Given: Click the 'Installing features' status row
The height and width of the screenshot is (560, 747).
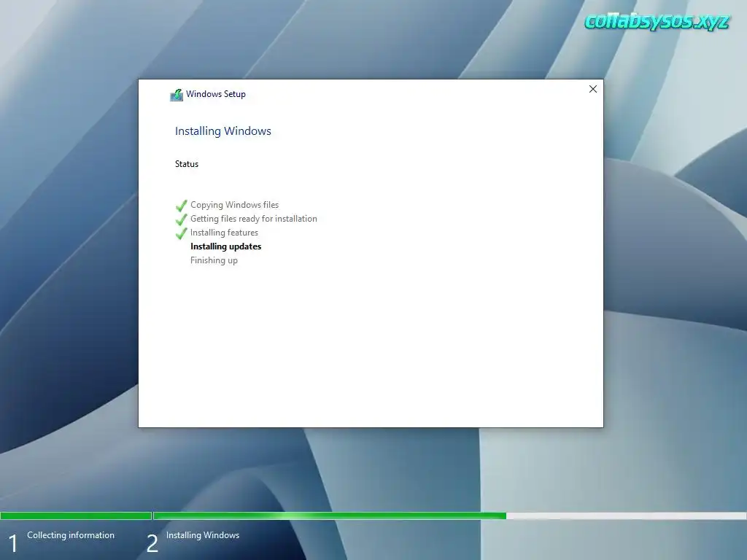Looking at the screenshot, I should tap(225, 233).
